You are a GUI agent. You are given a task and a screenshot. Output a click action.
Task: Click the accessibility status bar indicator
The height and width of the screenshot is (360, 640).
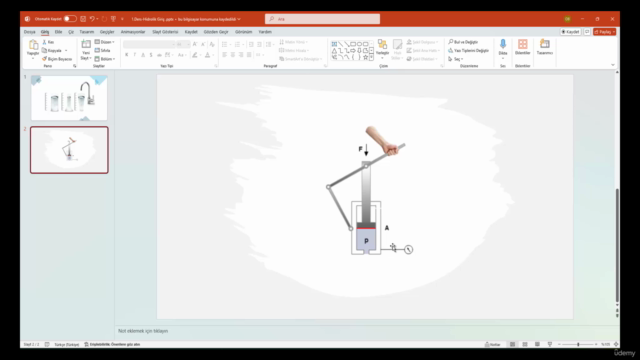click(x=112, y=344)
